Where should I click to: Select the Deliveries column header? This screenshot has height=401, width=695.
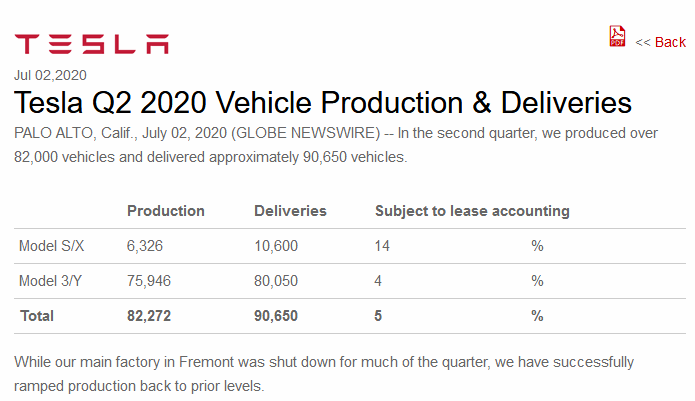click(x=290, y=211)
